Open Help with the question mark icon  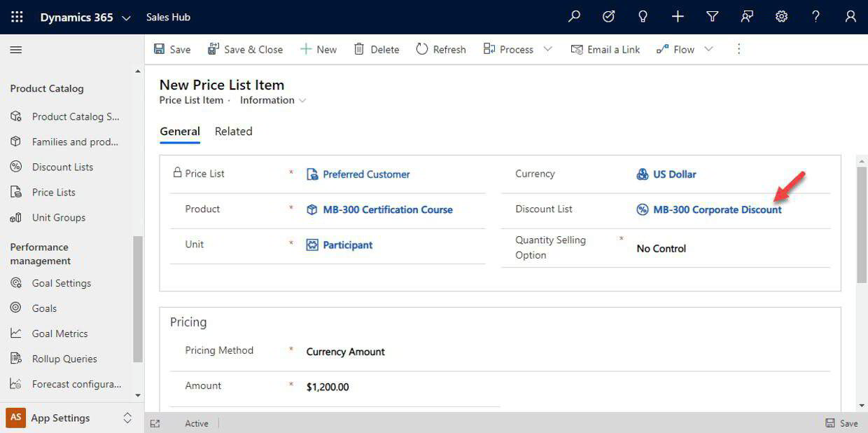(x=815, y=16)
